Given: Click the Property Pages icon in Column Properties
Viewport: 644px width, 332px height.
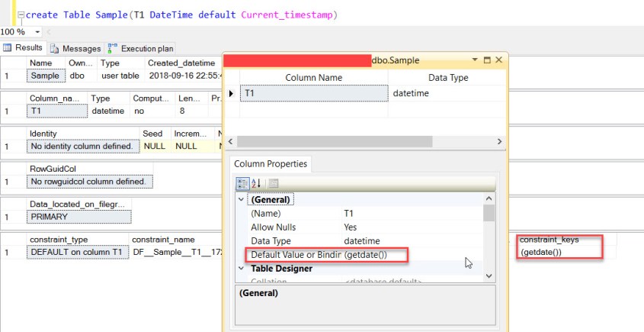Looking at the screenshot, I should point(273,183).
